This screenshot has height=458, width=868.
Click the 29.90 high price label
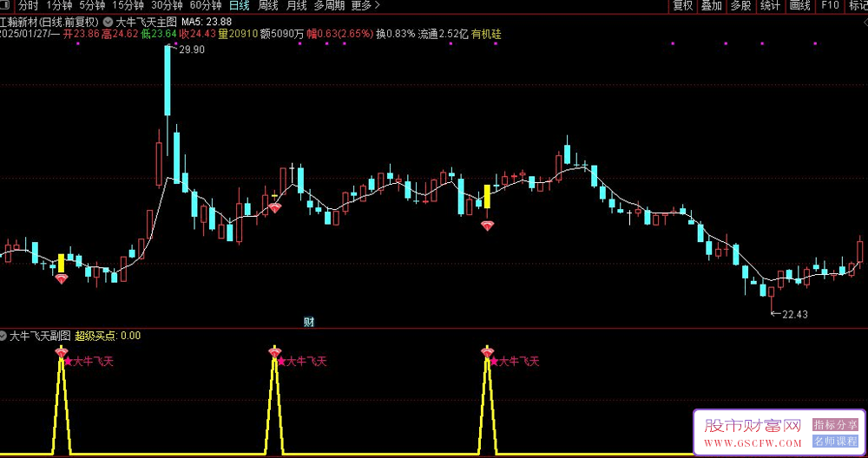192,49
